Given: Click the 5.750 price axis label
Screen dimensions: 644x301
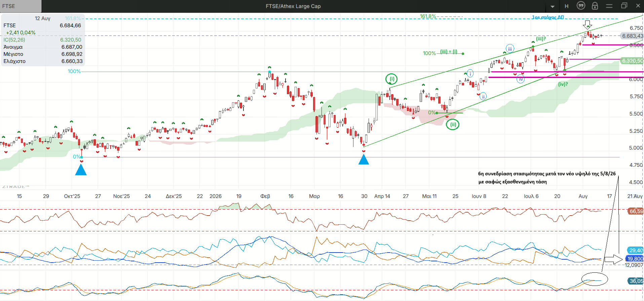Looking at the screenshot, I should click(636, 97).
